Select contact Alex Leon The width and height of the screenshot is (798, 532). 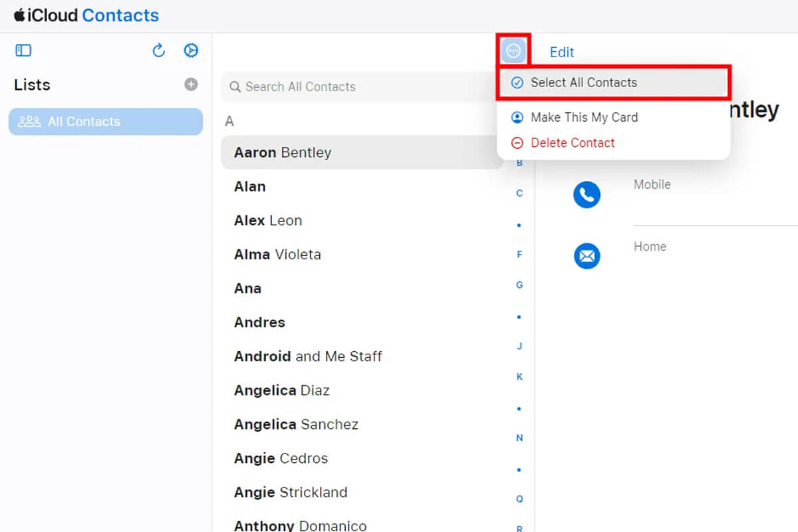(x=268, y=221)
